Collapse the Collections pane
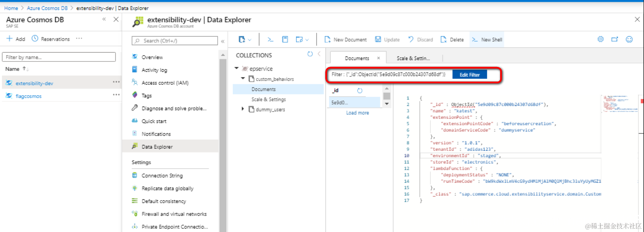The image size is (644, 232). [x=319, y=54]
